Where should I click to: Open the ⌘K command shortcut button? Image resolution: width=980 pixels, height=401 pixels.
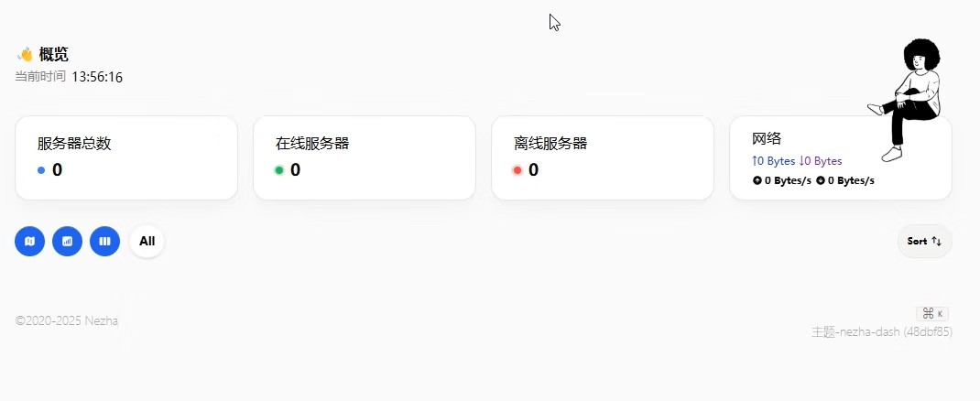pyautogui.click(x=932, y=313)
